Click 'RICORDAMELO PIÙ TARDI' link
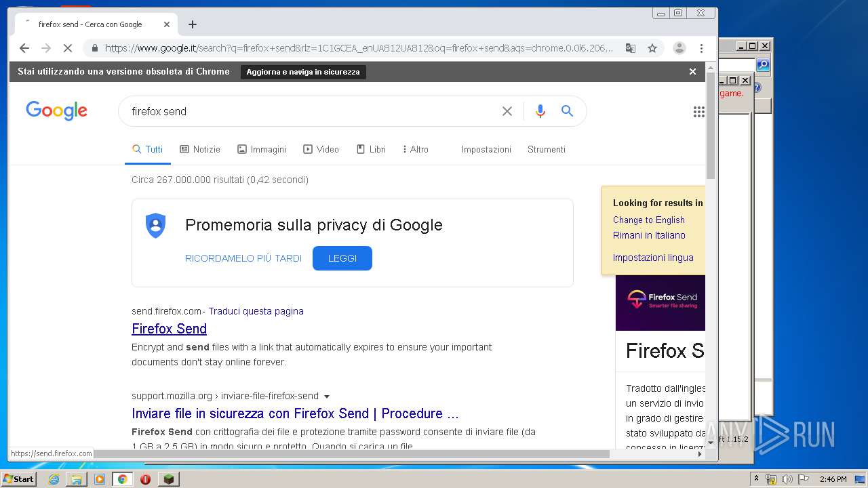Viewport: 868px width, 488px height. 243,258
